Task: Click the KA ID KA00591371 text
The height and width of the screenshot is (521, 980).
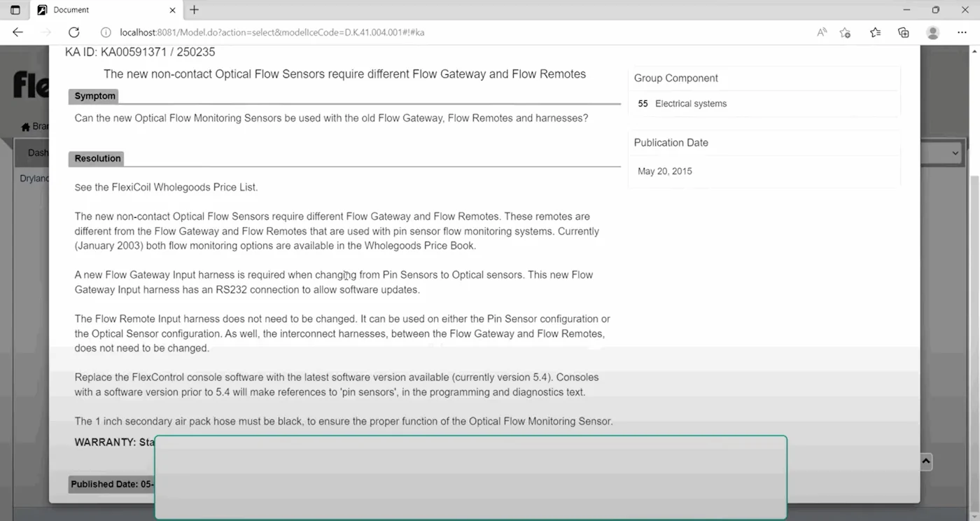Action: click(x=140, y=53)
